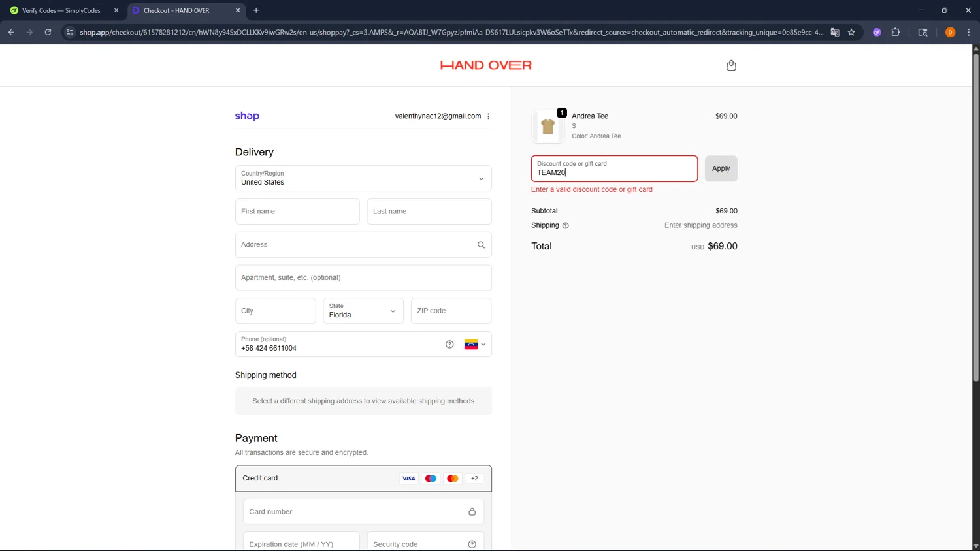Viewport: 980px width, 551px height.
Task: Apply the discount code
Action: pos(721,168)
